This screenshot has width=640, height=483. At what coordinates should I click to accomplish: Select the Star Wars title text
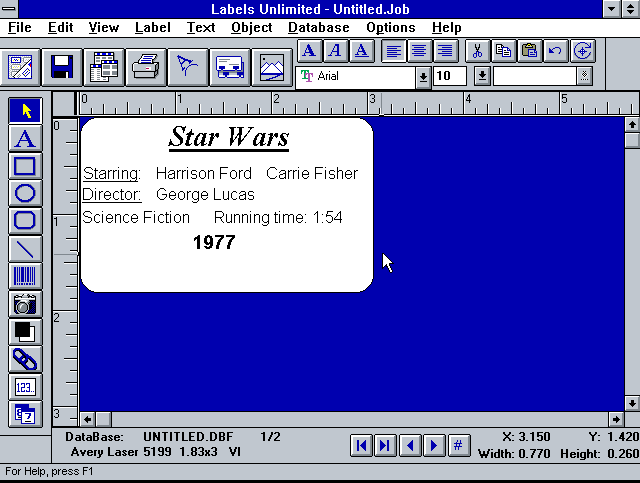[x=229, y=138]
